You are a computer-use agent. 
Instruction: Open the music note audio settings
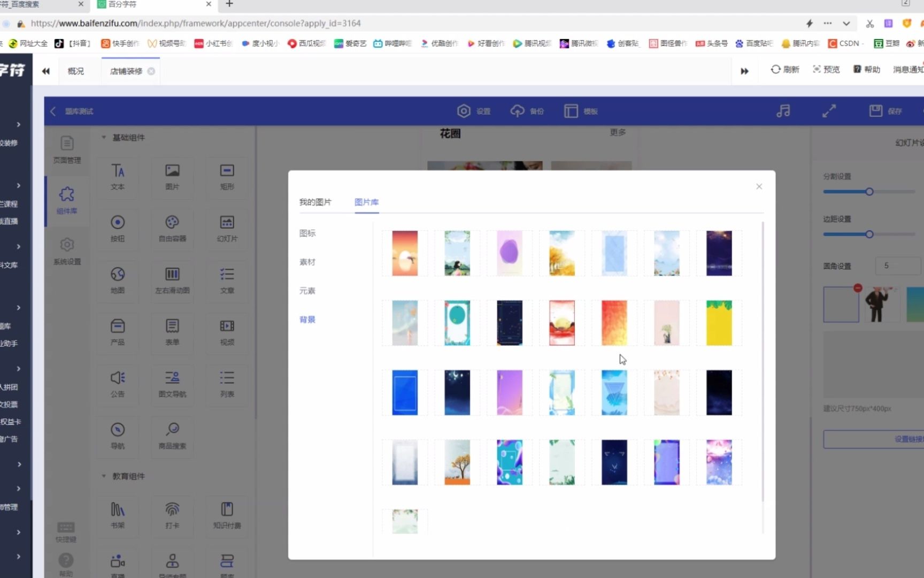783,111
